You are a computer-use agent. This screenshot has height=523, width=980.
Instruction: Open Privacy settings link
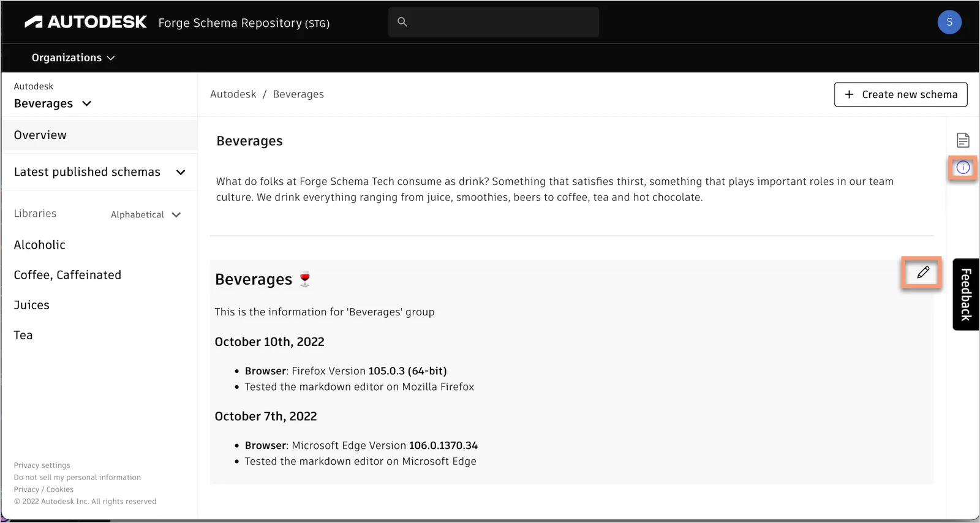tap(42, 465)
